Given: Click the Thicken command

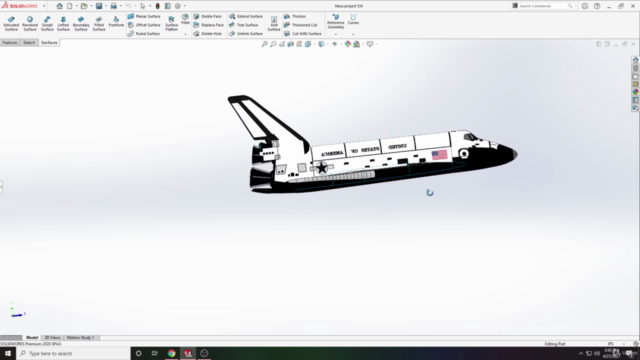Looking at the screenshot, I should [295, 16].
